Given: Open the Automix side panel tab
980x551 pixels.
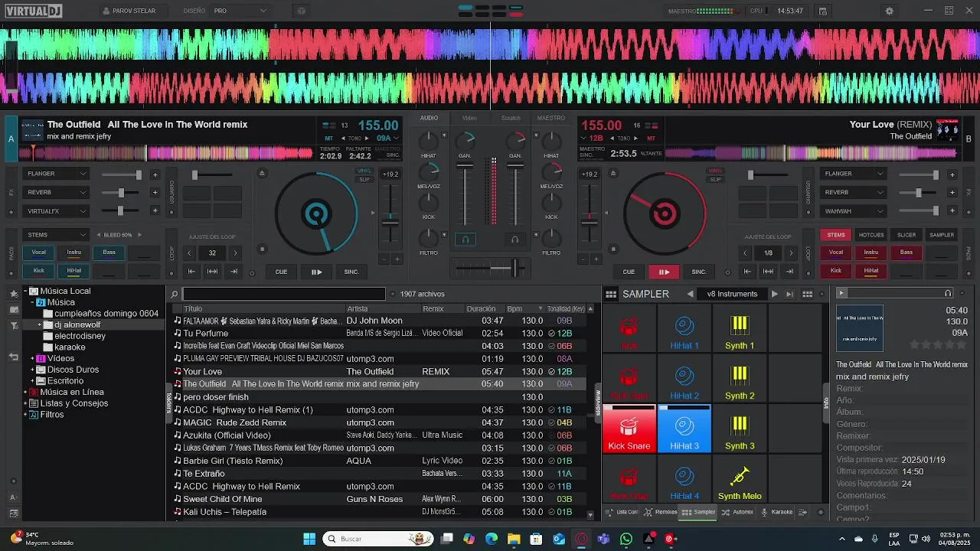Looking at the screenshot, I should click(738, 512).
